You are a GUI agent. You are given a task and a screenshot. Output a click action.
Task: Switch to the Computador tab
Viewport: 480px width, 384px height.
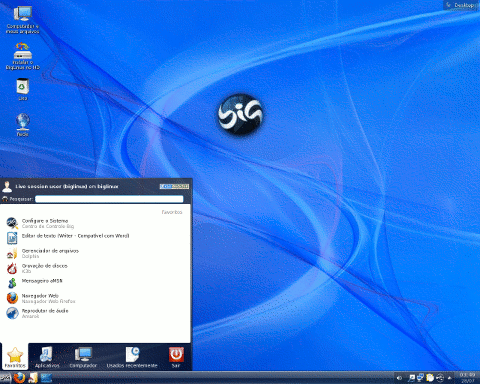(x=83, y=357)
